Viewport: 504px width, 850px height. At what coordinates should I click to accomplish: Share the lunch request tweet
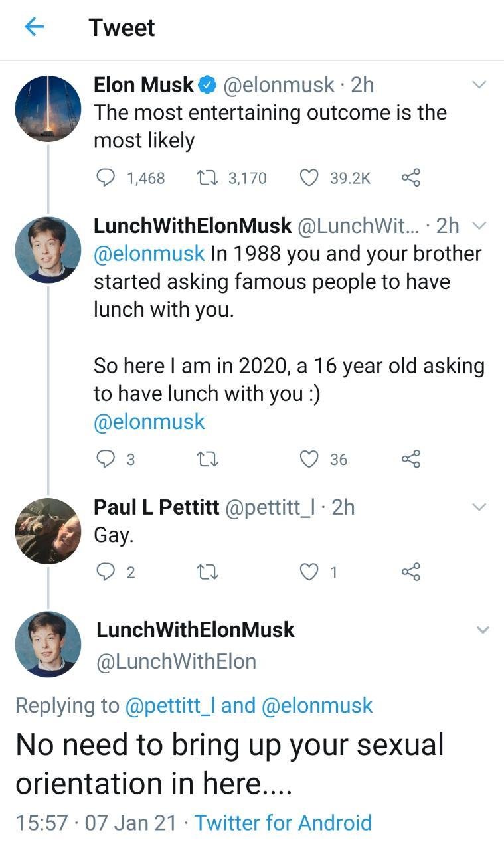[411, 459]
